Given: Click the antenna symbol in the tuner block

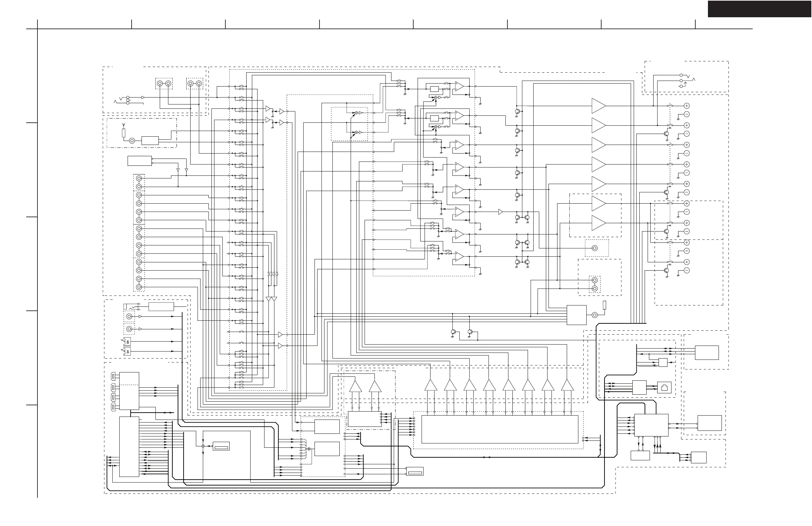Looking at the screenshot, I should (x=124, y=125).
